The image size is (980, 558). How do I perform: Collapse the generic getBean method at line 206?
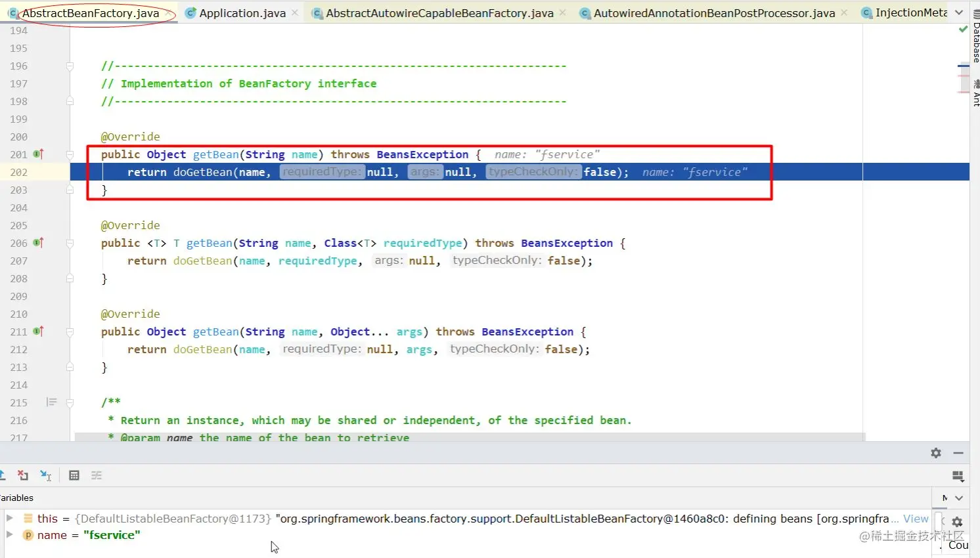tap(70, 244)
